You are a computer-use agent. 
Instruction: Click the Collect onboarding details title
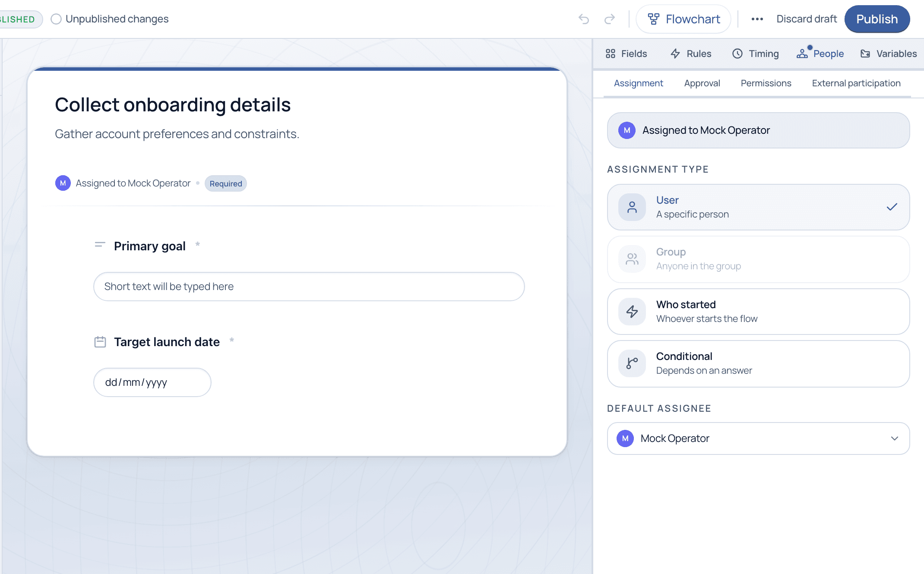tap(173, 105)
